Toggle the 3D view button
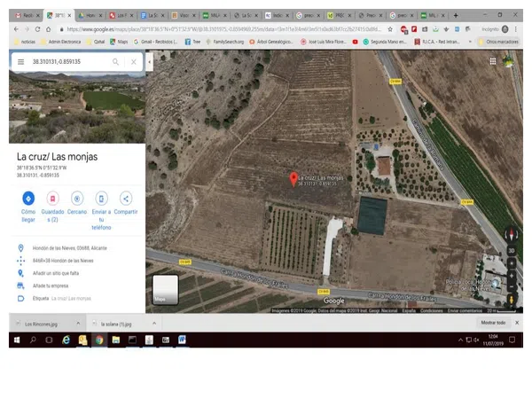 pyautogui.click(x=511, y=250)
